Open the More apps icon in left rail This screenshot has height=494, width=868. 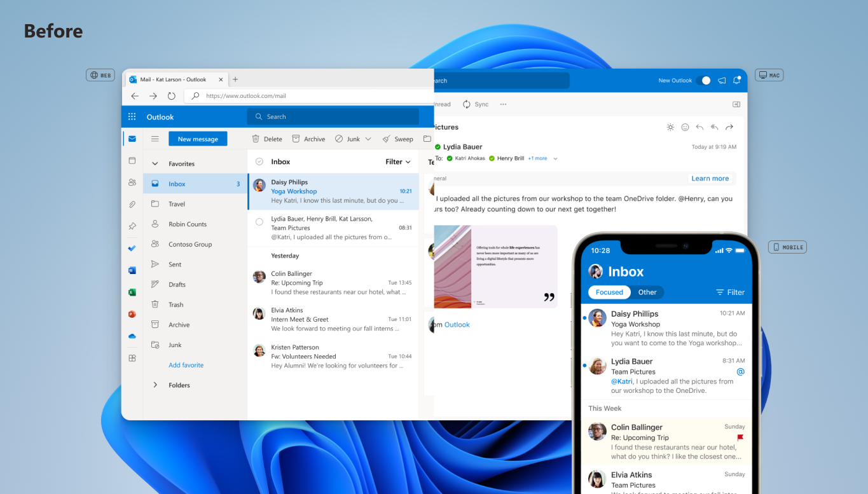[132, 358]
